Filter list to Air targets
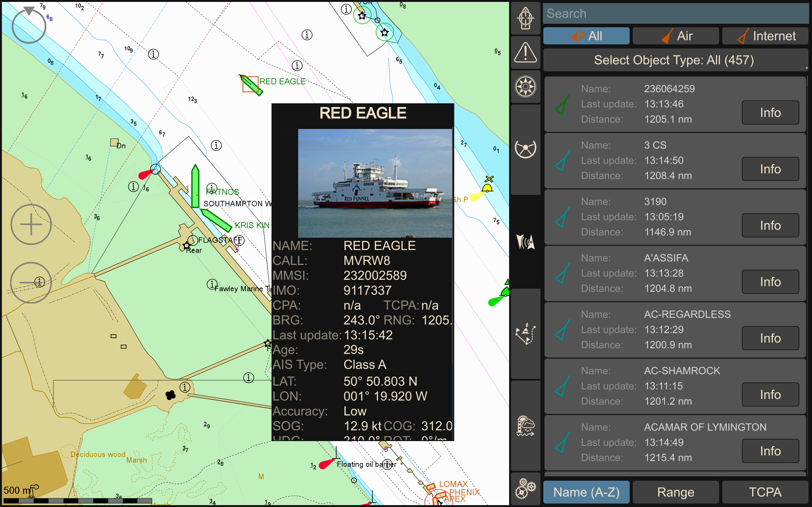812x507 pixels. point(675,36)
